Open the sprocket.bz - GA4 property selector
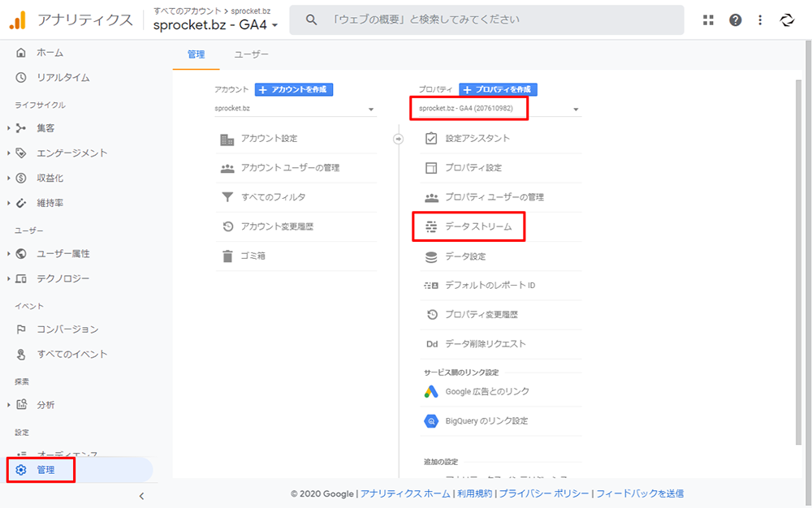The width and height of the screenshot is (812, 508). [215, 25]
